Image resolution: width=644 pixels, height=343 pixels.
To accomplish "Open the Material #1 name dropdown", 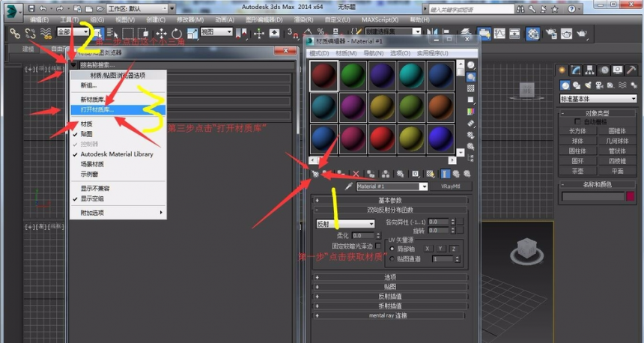I will coord(424,186).
